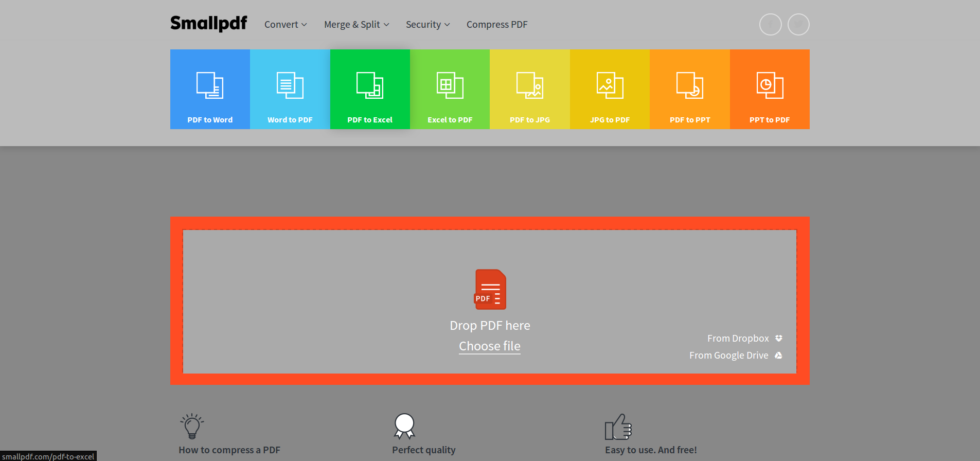980x461 pixels.
Task: Open the PDF to JPG tile
Action: 530,89
